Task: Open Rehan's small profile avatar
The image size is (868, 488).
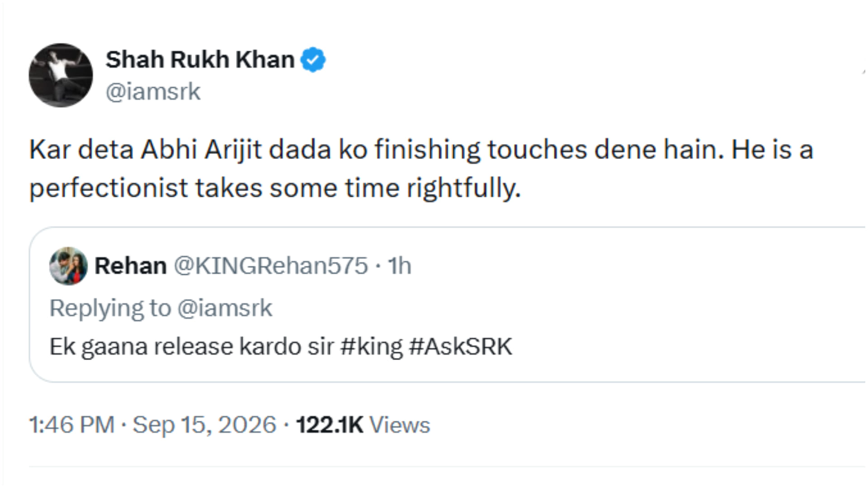Action: click(x=68, y=266)
